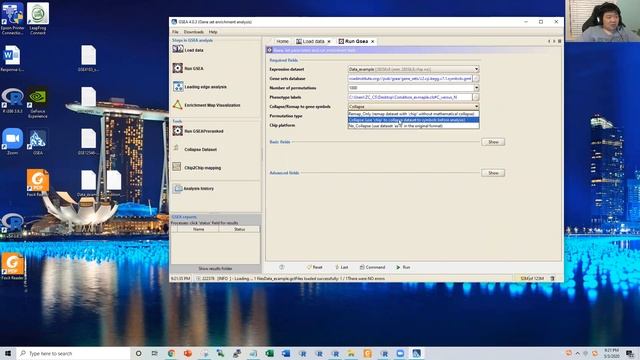The image size is (640, 360).
Task: Click taskbar clock
Action: click(612, 353)
